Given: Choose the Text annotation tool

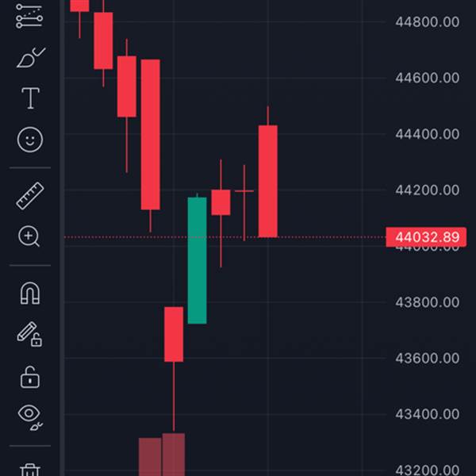Looking at the screenshot, I should tap(30, 98).
